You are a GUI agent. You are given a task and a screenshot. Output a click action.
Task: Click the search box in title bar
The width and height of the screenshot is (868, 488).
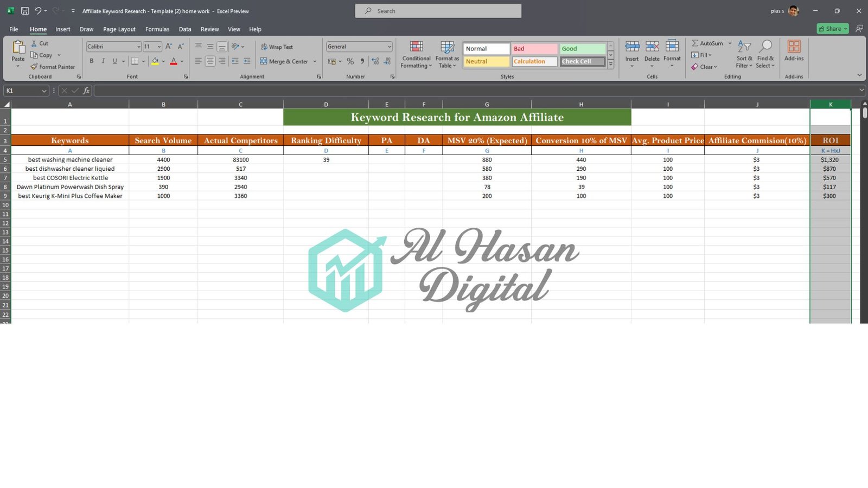438,11
